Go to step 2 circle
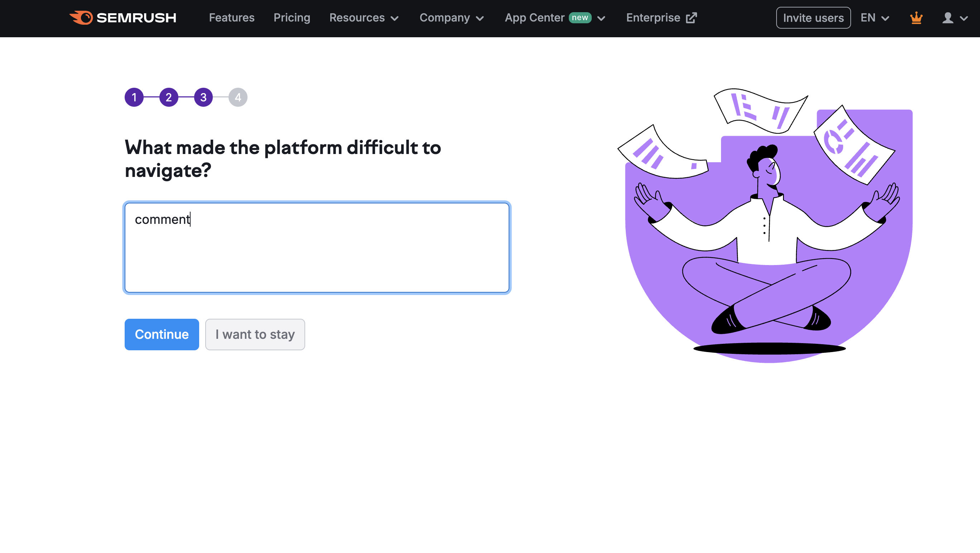The width and height of the screenshot is (980, 553). point(169,97)
